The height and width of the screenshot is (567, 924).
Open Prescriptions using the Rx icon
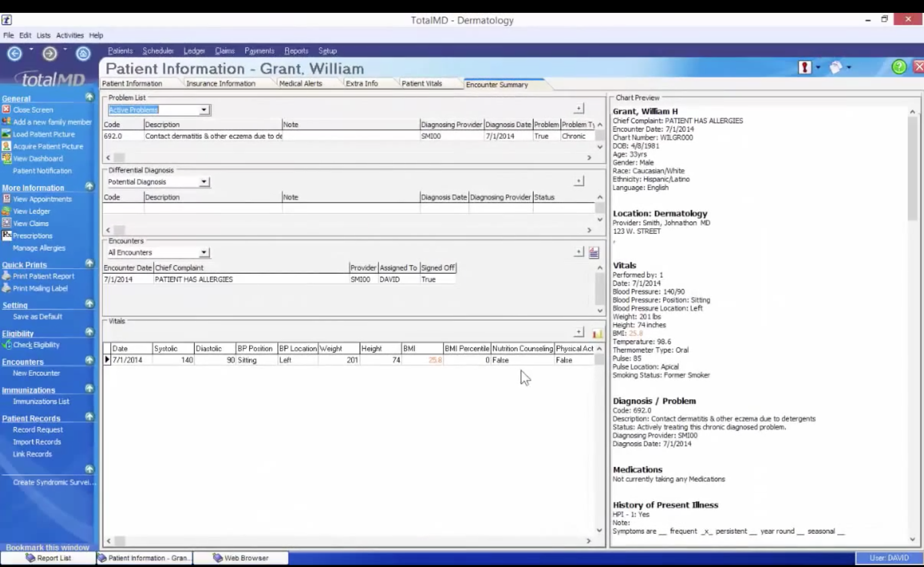pos(6,235)
